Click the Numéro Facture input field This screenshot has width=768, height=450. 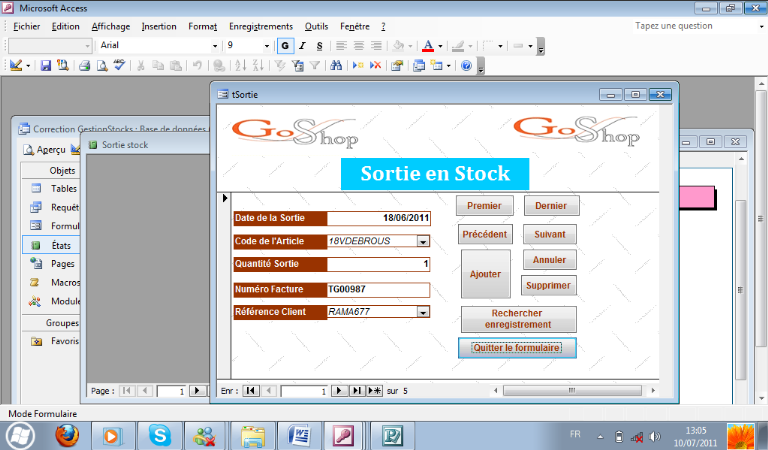(378, 289)
